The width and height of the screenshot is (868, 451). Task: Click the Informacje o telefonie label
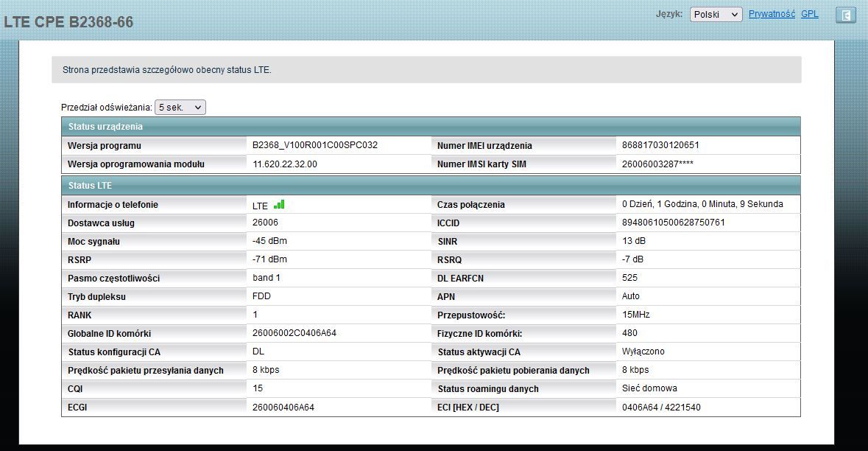click(x=113, y=204)
